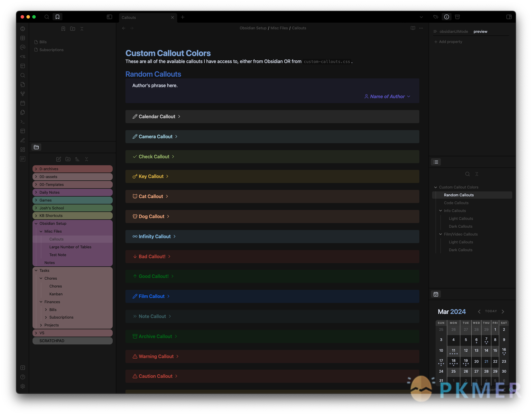
Task: Go to next month in calendar
Action: click(503, 311)
